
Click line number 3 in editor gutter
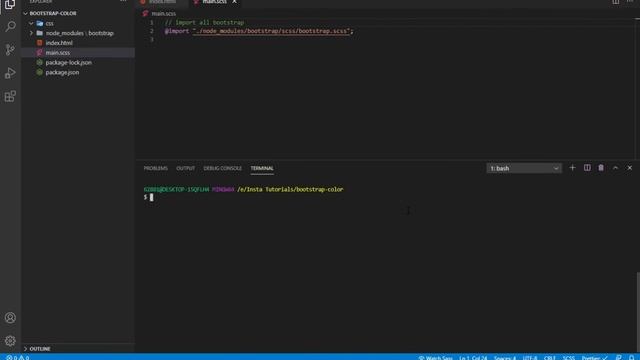click(x=152, y=40)
